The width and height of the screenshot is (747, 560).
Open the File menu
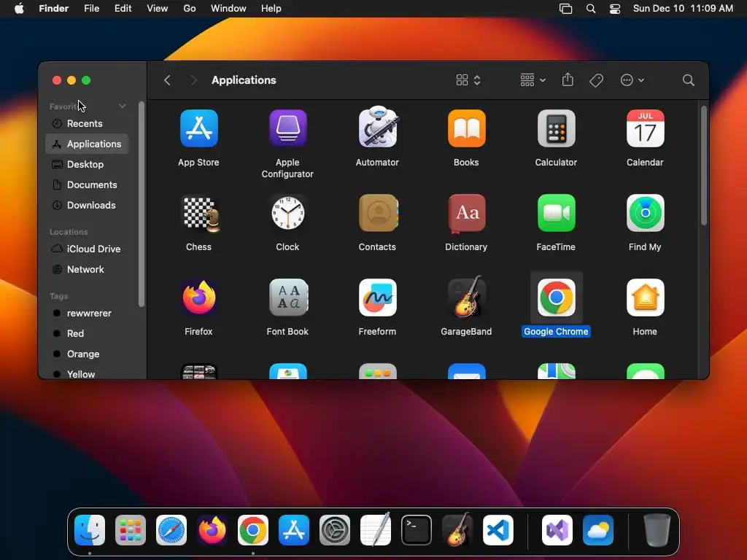click(91, 9)
